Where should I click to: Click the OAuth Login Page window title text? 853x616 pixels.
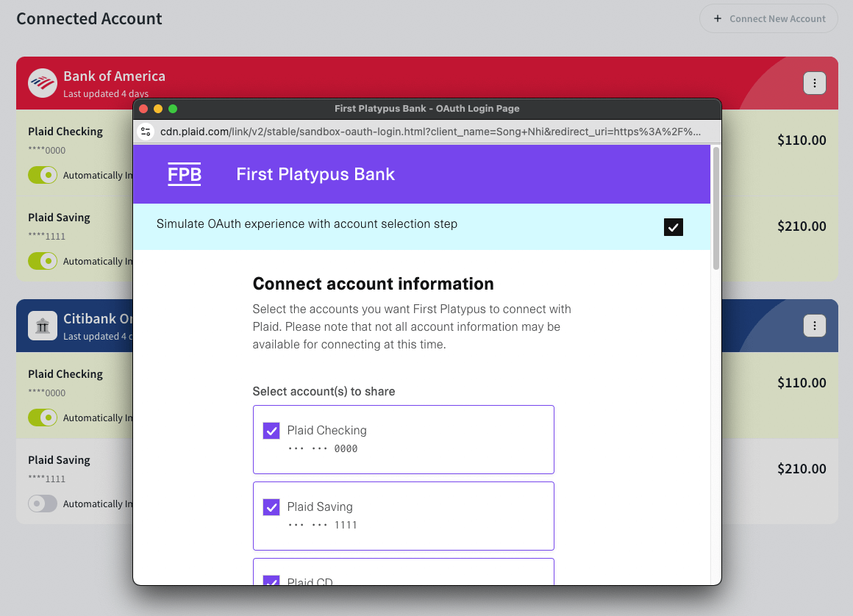tap(427, 109)
